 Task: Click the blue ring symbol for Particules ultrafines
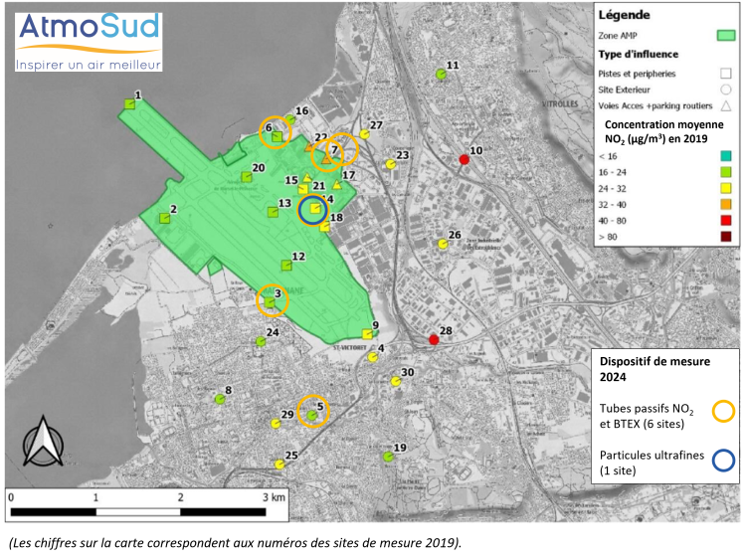(x=723, y=461)
